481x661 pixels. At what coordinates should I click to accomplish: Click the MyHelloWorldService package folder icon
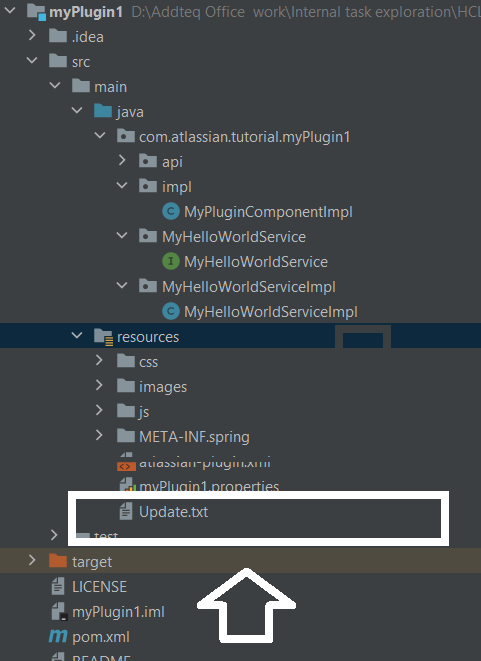click(148, 236)
